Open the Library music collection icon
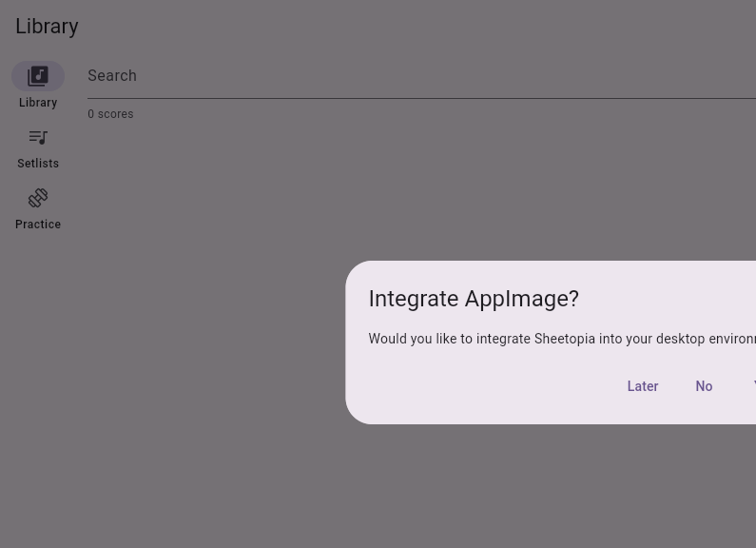 38,76
